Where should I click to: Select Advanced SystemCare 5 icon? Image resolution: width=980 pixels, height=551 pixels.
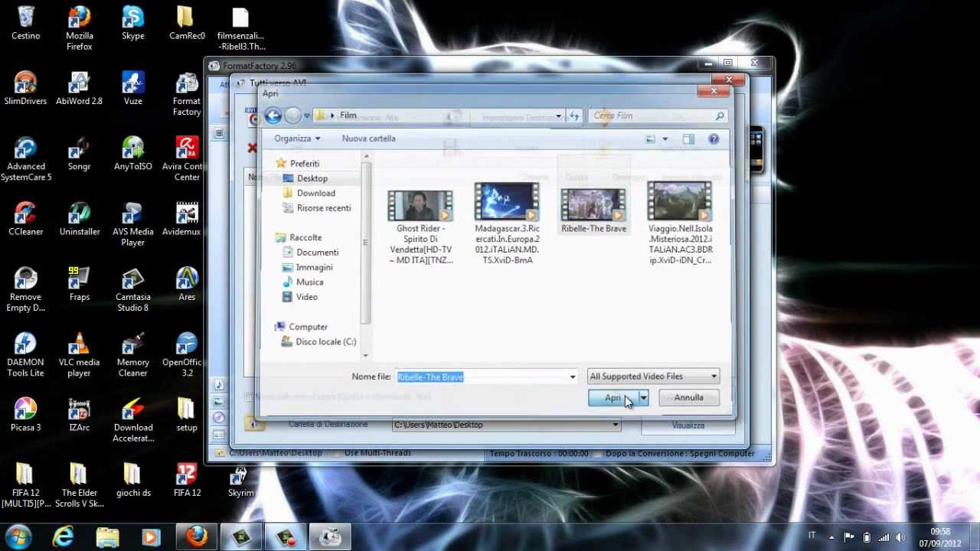coord(25,159)
